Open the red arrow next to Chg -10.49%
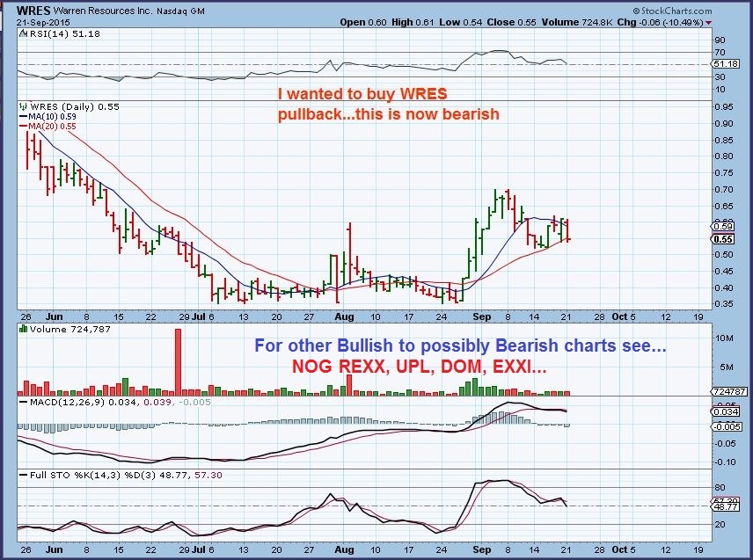 tap(709, 23)
